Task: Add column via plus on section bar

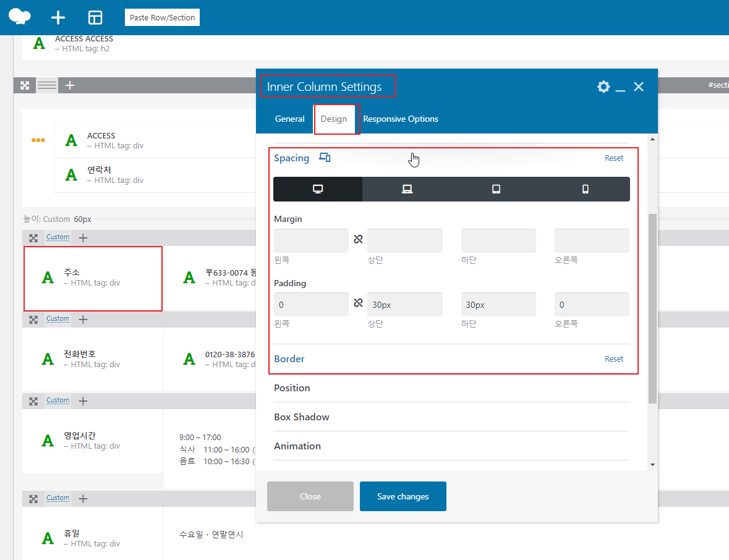Action: coord(70,85)
